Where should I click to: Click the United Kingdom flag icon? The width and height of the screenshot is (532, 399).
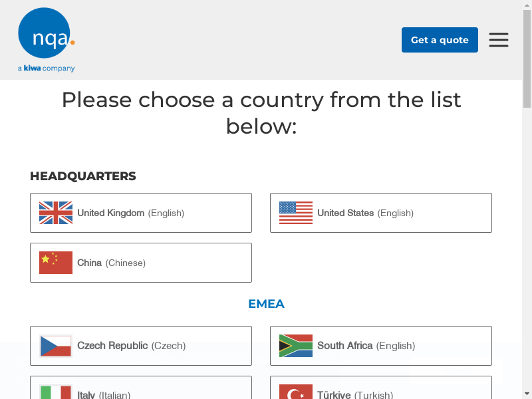coord(56,213)
